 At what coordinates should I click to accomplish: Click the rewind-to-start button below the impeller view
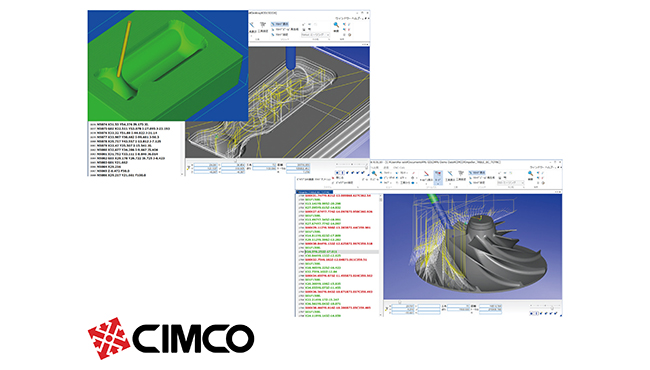click(531, 314)
